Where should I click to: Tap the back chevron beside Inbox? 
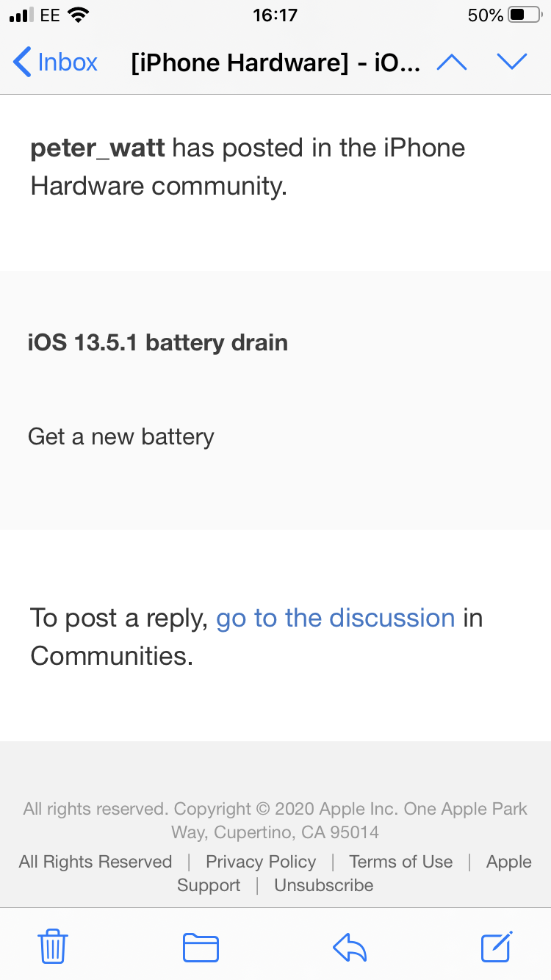[22, 62]
